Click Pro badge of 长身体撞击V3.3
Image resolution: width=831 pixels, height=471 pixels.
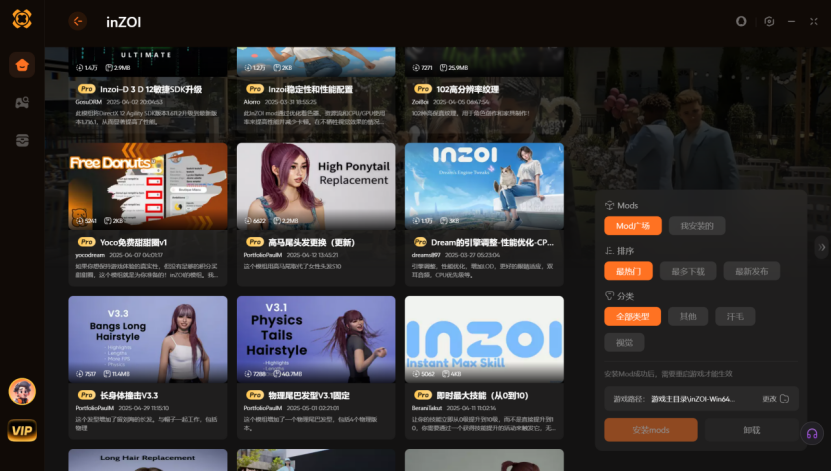[86, 395]
